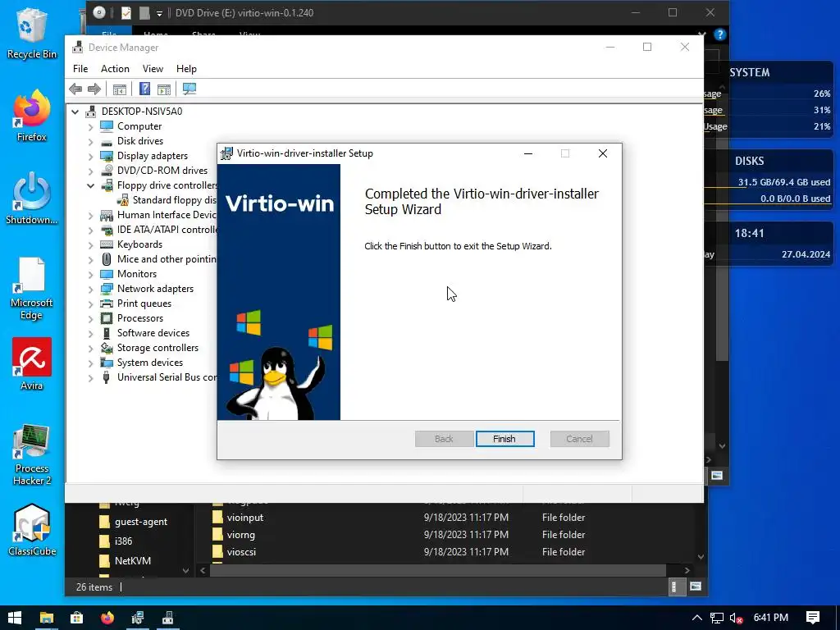
Task: Open the Firefox desktop shortcut
Action: click(31, 116)
